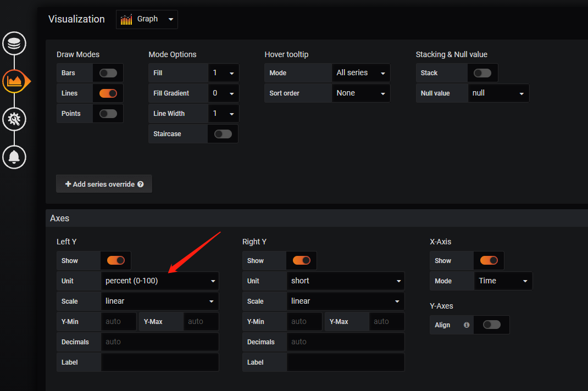Open the General settings gear icon

[14, 119]
